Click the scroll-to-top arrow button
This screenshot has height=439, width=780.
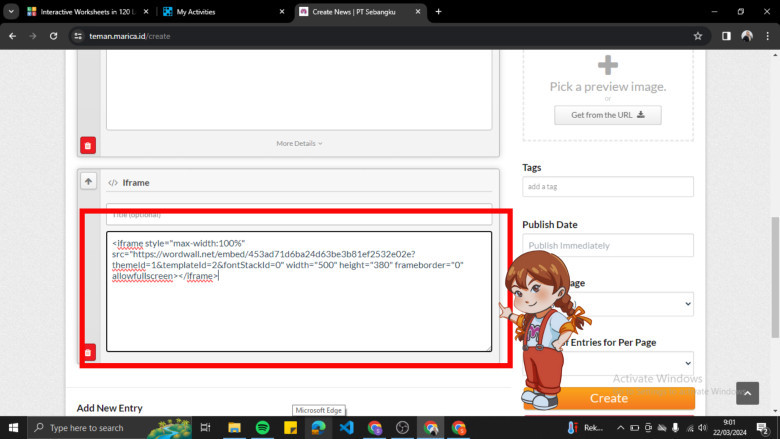(748, 393)
